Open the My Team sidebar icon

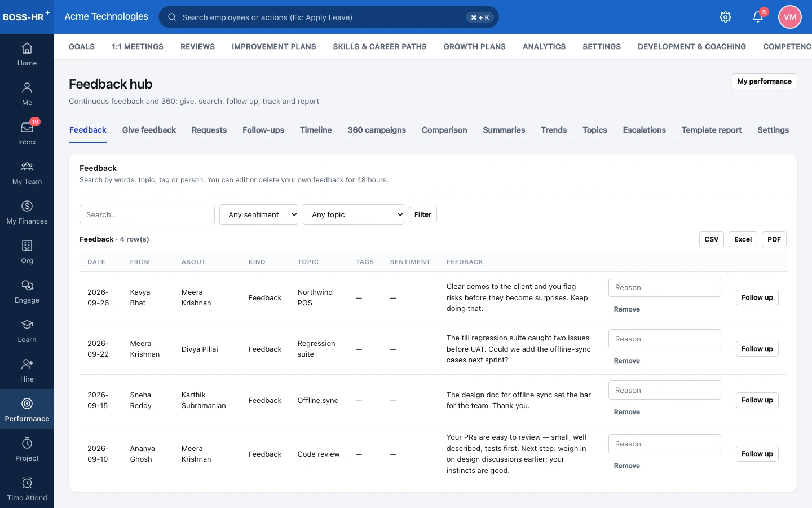tap(27, 167)
